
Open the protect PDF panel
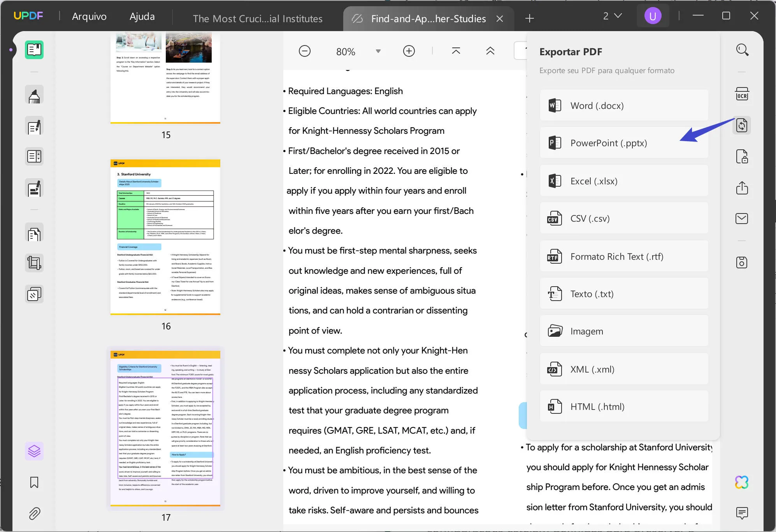pyautogui.click(x=741, y=157)
